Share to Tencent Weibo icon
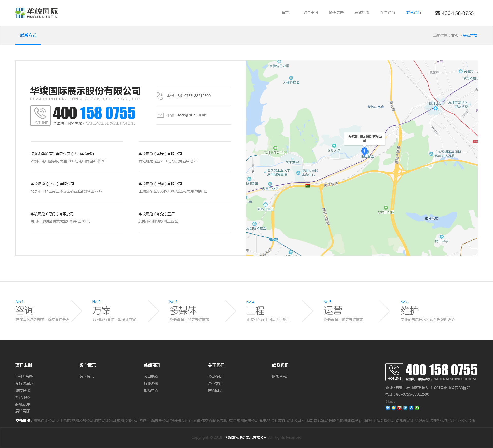The image size is (493, 448). (405, 408)
